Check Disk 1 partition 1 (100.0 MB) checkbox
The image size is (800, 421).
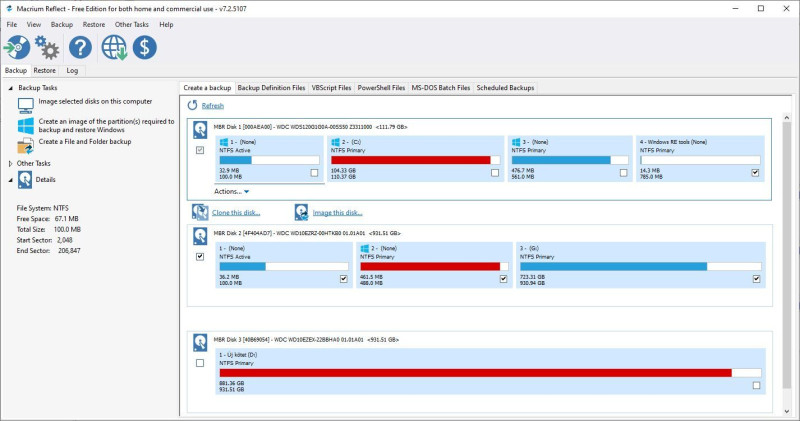[x=314, y=173]
